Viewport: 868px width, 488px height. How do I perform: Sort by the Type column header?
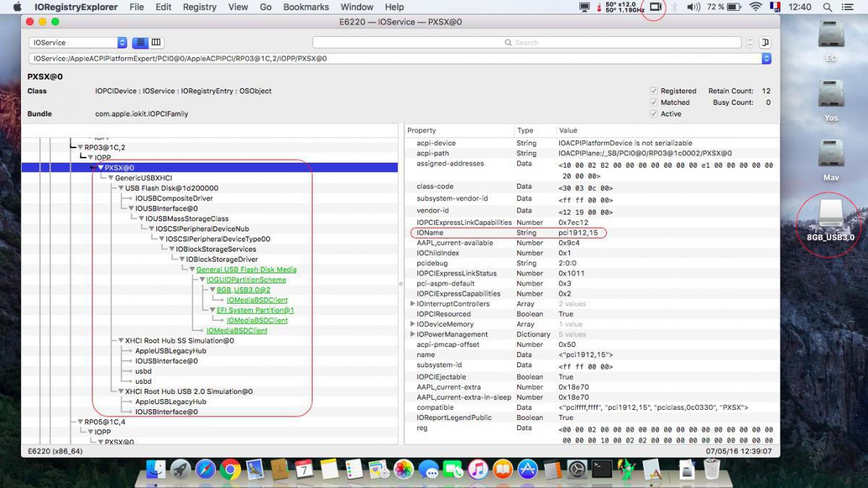534,130
